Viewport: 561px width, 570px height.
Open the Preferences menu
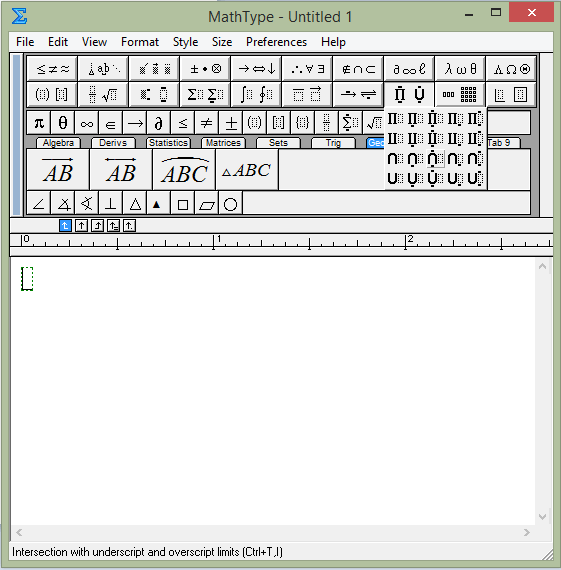tap(276, 42)
